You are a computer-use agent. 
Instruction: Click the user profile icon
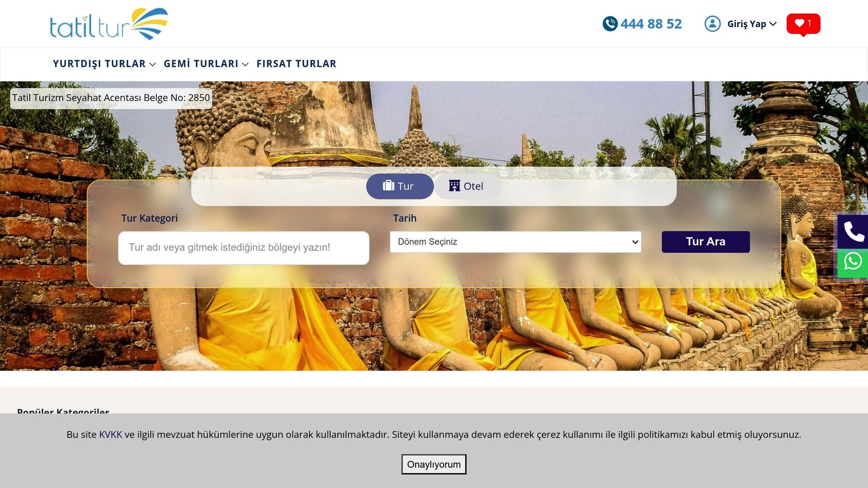click(x=712, y=24)
